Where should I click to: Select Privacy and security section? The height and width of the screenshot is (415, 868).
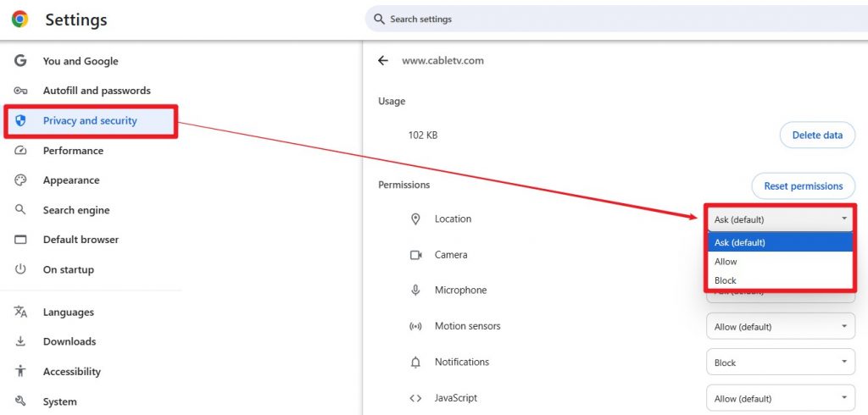91,120
